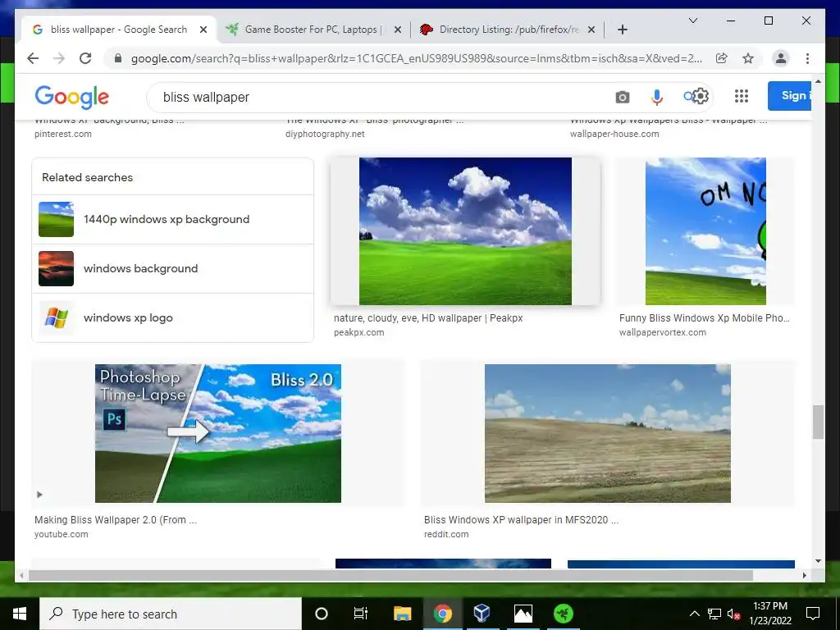Click the youtube.com source link

tap(61, 534)
